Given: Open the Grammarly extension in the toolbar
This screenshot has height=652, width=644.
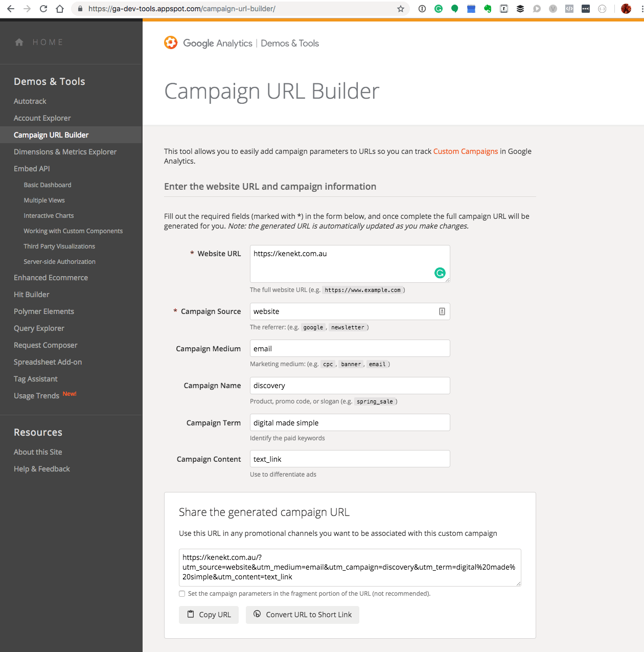Looking at the screenshot, I should (x=439, y=9).
